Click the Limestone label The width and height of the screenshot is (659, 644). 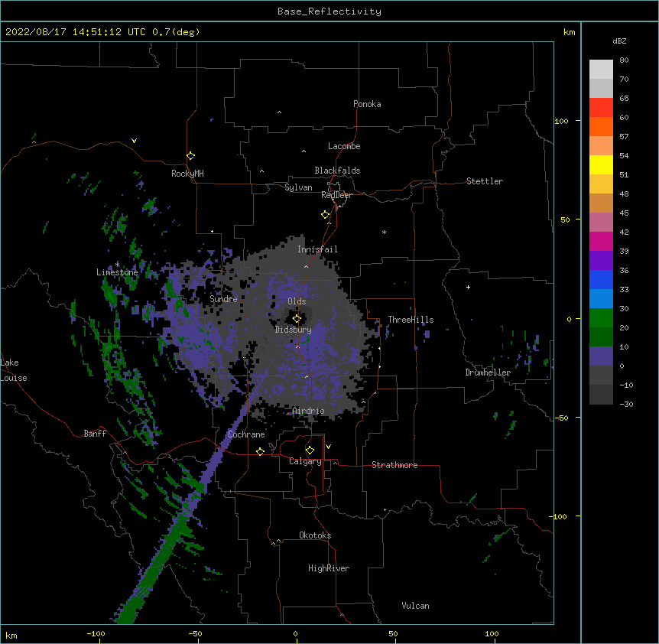(x=117, y=272)
